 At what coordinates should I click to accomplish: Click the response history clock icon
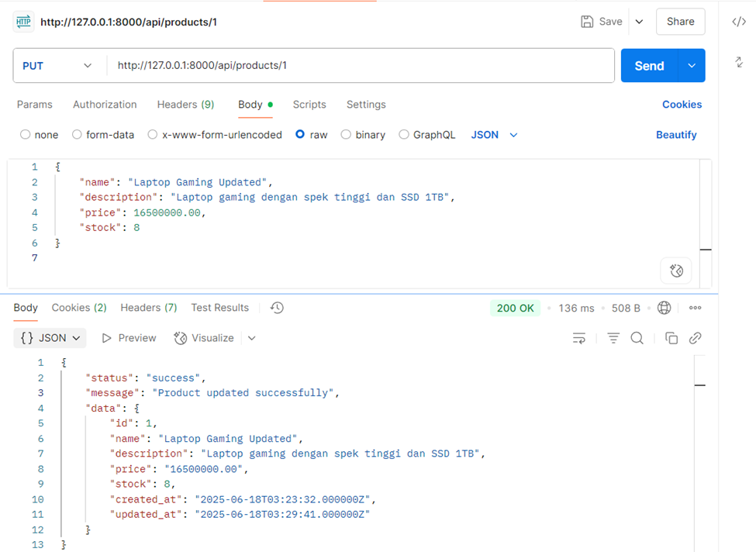[277, 308]
